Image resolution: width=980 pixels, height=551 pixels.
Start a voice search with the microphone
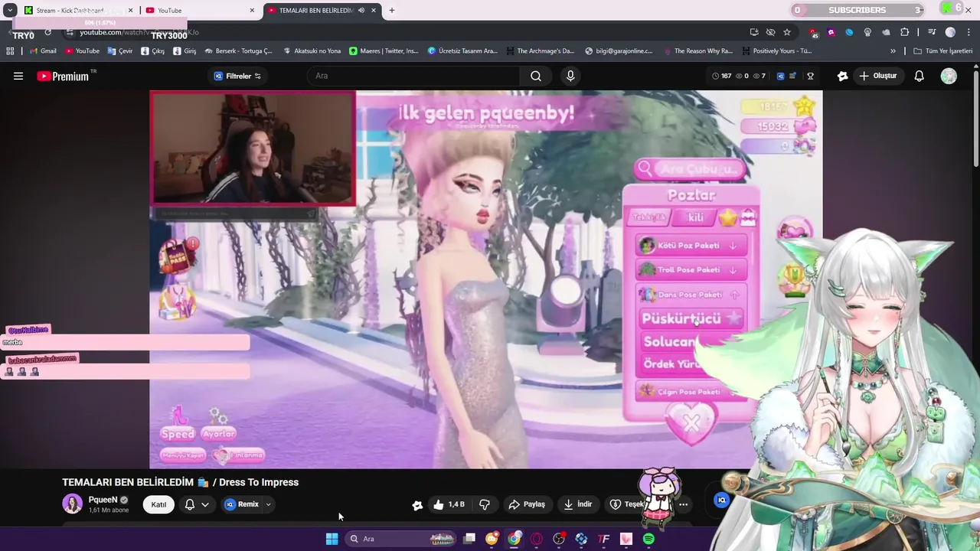pyautogui.click(x=570, y=76)
